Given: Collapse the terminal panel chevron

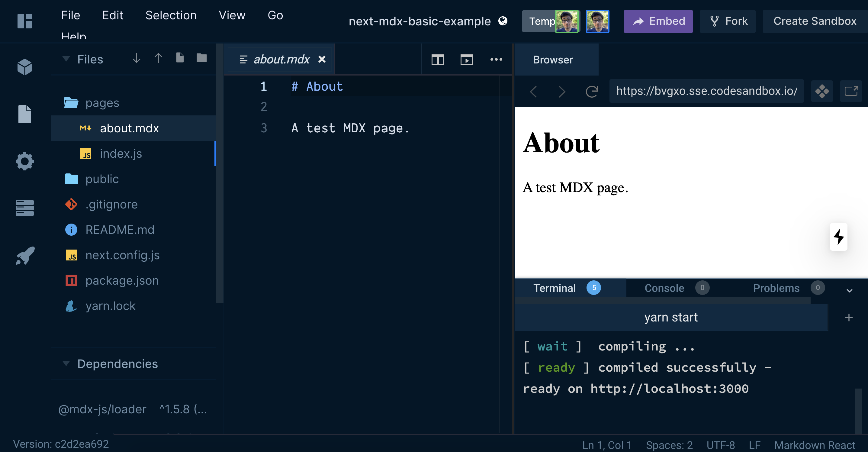Looking at the screenshot, I should pyautogui.click(x=850, y=291).
